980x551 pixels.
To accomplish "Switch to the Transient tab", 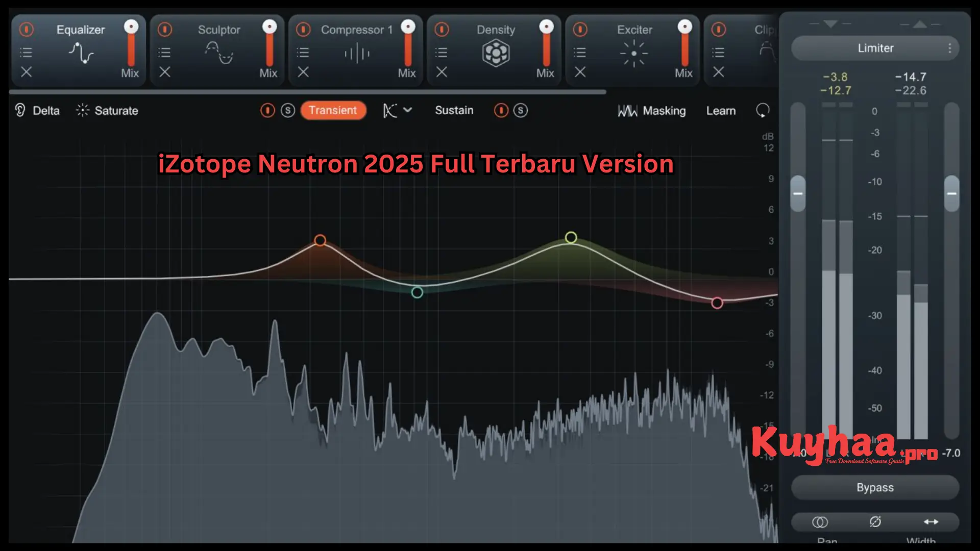I will 333,111.
